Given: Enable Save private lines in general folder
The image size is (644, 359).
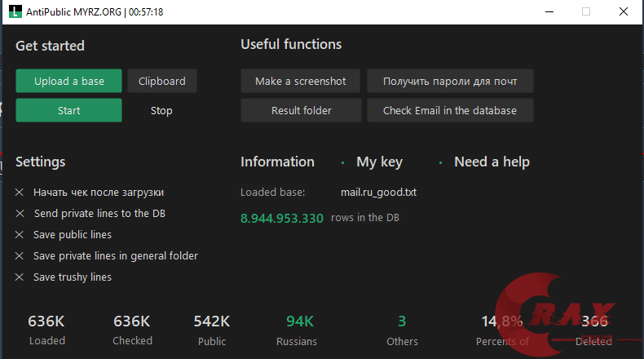Looking at the screenshot, I should point(20,256).
